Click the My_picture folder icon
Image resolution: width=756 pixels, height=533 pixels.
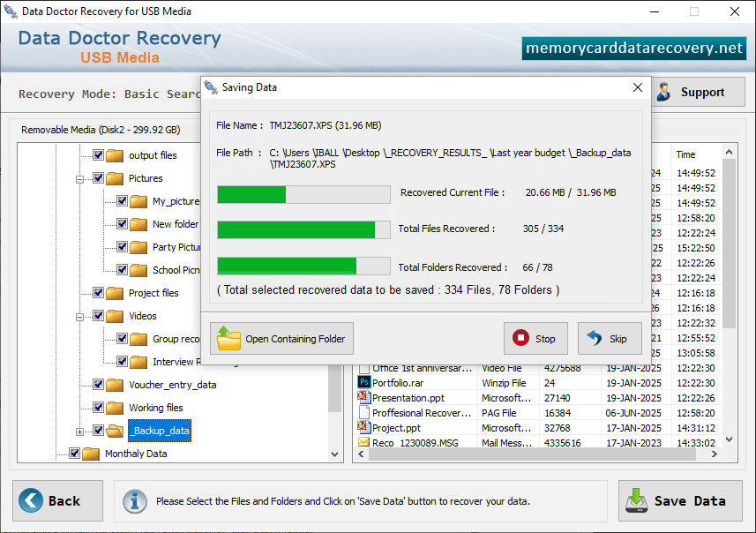point(138,201)
